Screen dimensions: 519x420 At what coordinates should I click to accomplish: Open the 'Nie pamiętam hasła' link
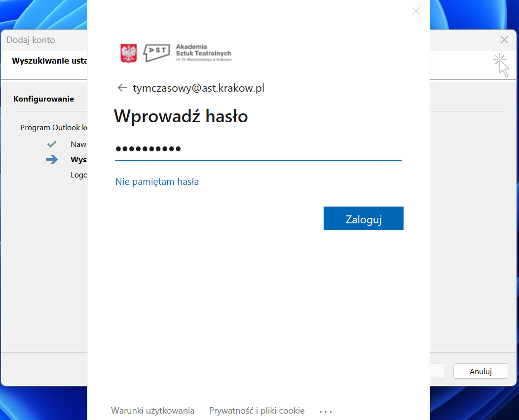157,181
